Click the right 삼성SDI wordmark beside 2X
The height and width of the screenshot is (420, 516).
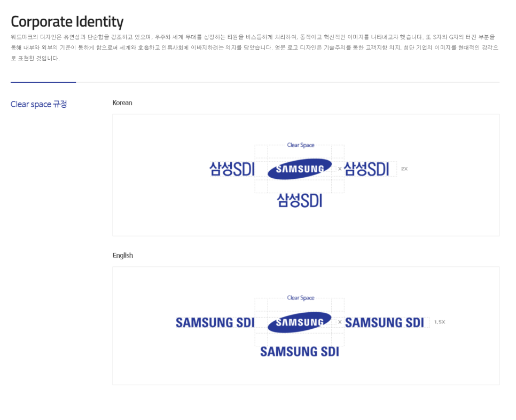(x=366, y=169)
